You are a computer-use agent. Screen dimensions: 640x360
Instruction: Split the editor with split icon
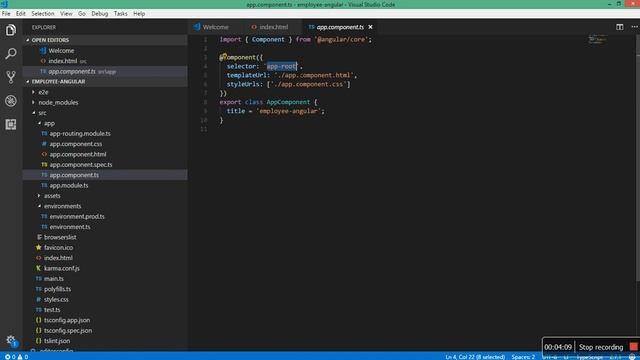point(620,27)
